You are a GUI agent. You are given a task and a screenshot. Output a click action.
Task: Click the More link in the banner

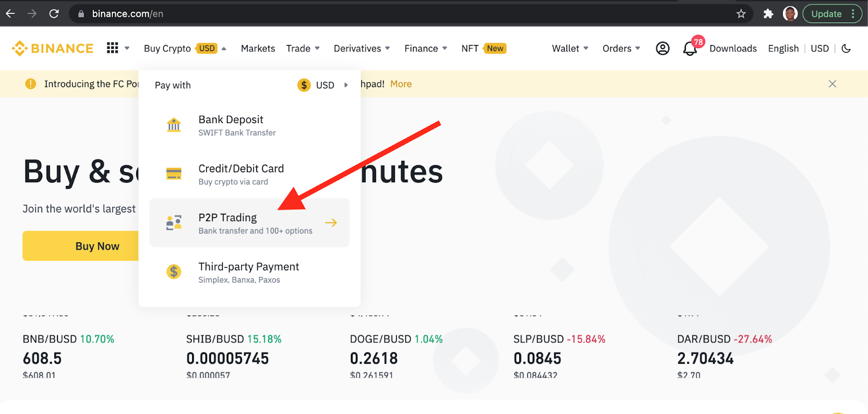[x=401, y=84]
